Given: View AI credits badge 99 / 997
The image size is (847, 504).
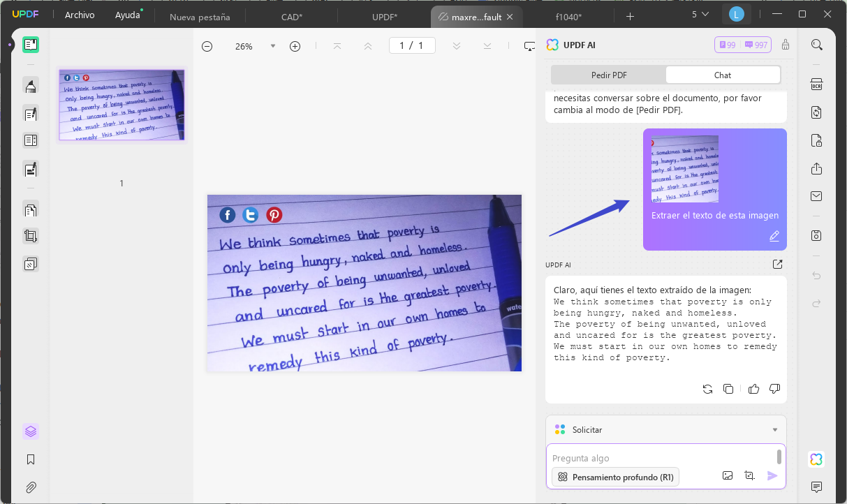Looking at the screenshot, I should [x=743, y=45].
